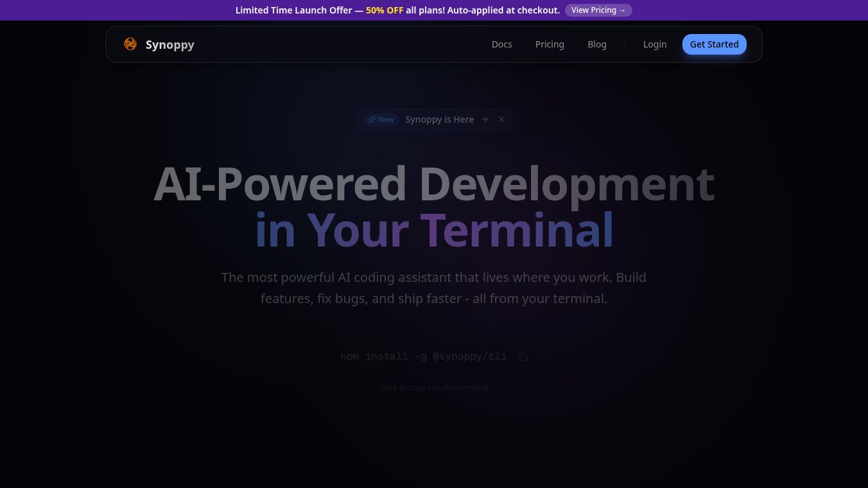Open the Synoppy is Here announcement
Screen dimensions: 868x488
pyautogui.click(x=439, y=119)
